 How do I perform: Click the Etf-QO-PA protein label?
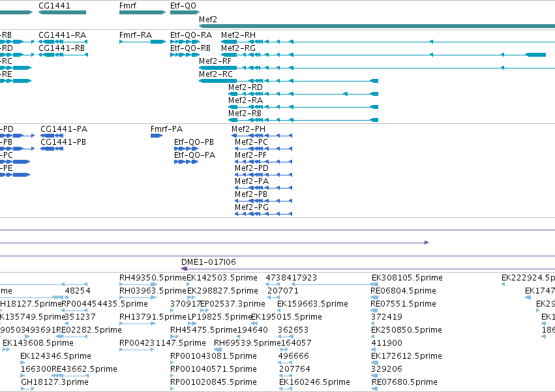[x=195, y=155]
